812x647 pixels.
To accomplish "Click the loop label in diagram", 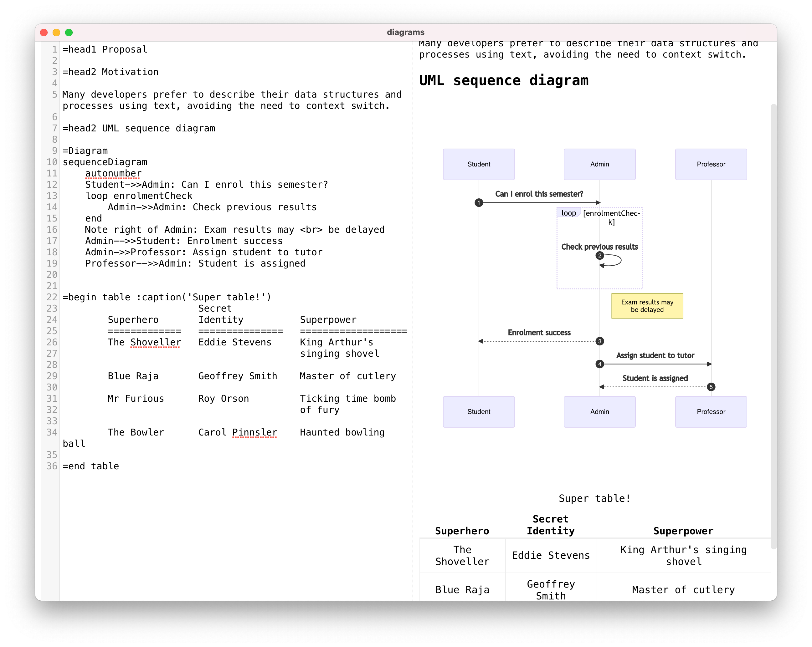I will coord(568,213).
